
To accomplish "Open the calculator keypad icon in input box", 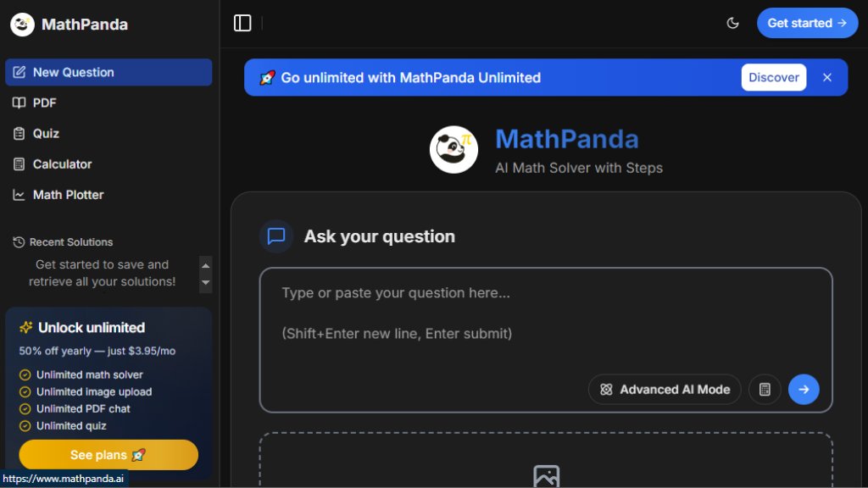I will pyautogui.click(x=765, y=390).
